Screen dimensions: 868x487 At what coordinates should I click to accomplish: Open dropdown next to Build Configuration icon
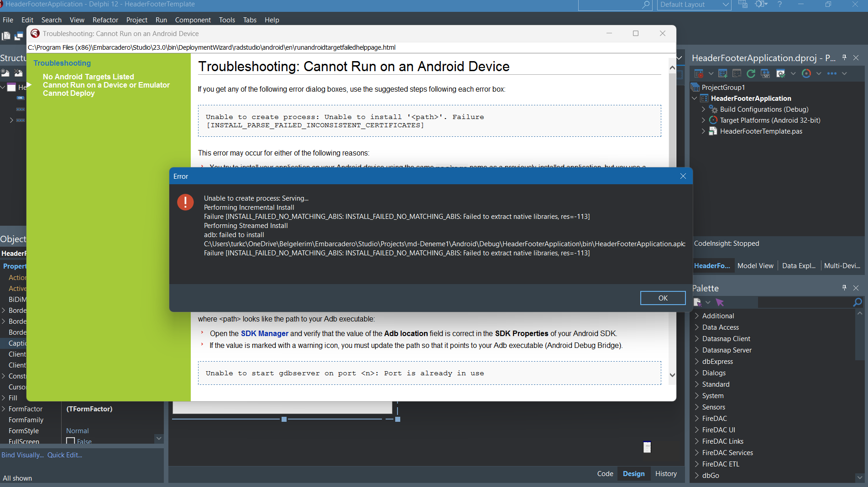(x=793, y=73)
